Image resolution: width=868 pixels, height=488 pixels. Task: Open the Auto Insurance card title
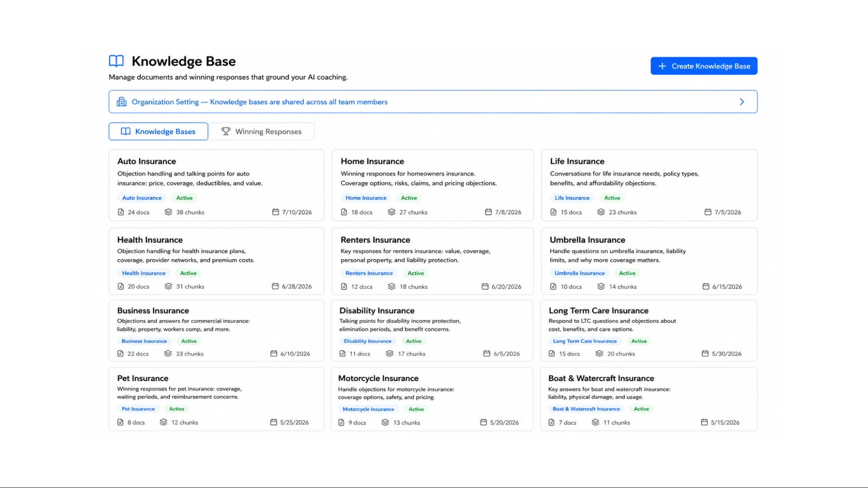(x=146, y=161)
